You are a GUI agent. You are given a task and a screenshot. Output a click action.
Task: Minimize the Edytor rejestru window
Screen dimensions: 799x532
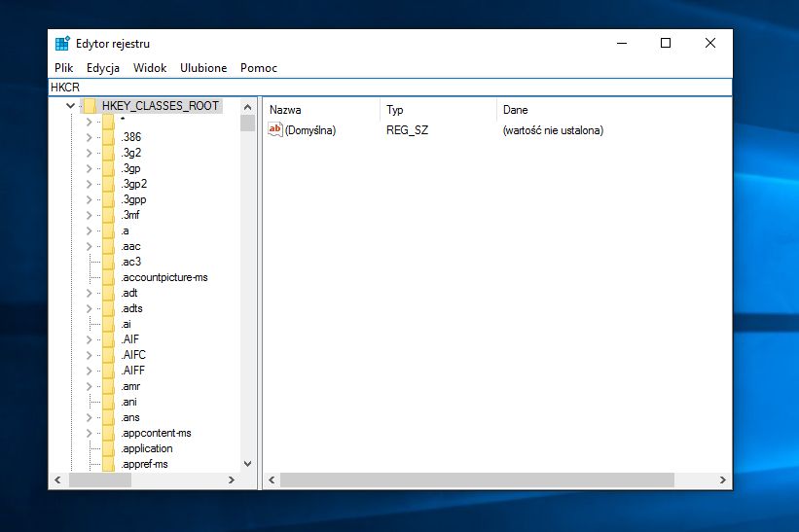click(x=622, y=43)
